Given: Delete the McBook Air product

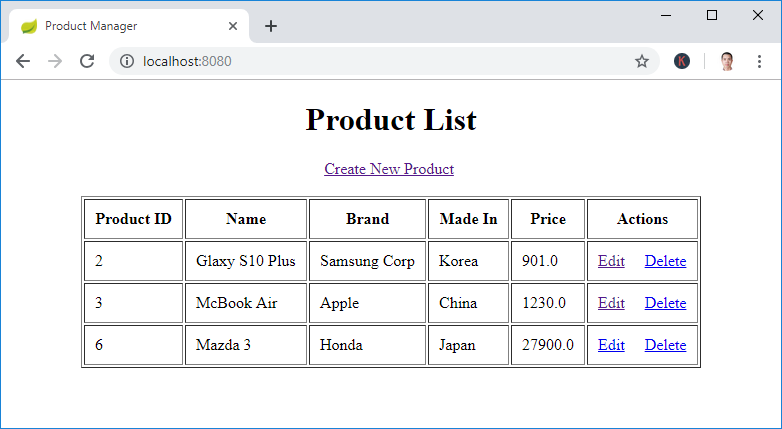Looking at the screenshot, I should [x=665, y=303].
